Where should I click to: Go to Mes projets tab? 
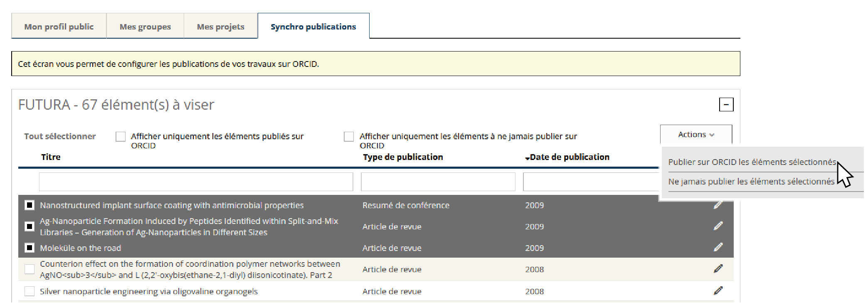pos(221,26)
